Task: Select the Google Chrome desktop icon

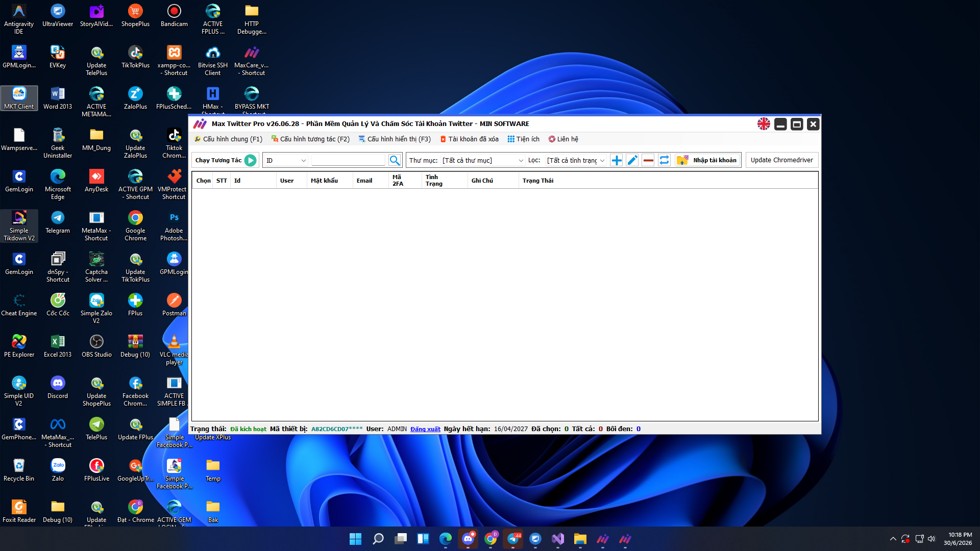Action: click(x=135, y=226)
